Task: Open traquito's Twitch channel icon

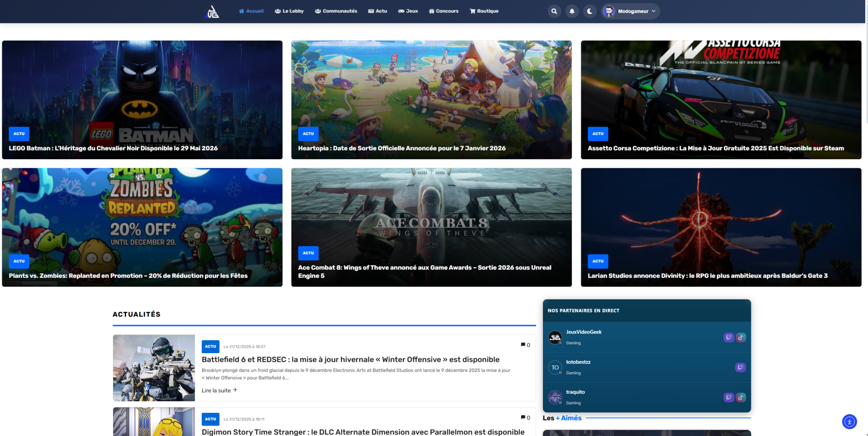Action: coord(728,398)
